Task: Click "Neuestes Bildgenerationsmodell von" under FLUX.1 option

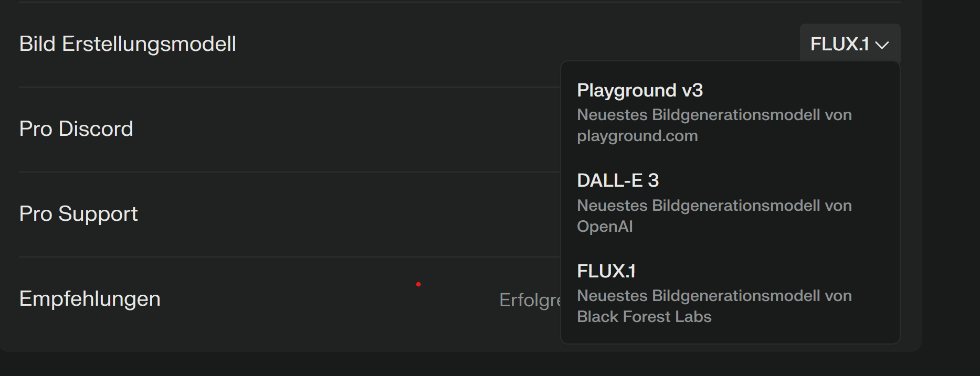Action: click(x=714, y=296)
